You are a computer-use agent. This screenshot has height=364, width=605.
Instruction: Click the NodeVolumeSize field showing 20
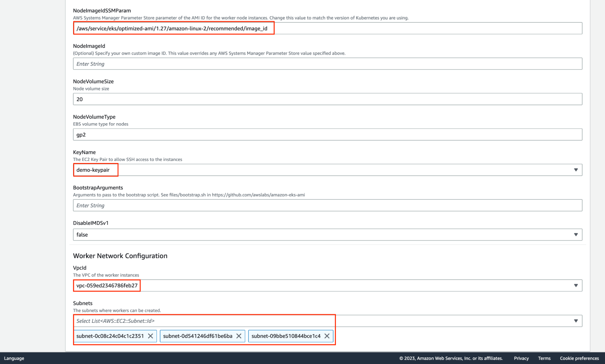click(x=327, y=99)
